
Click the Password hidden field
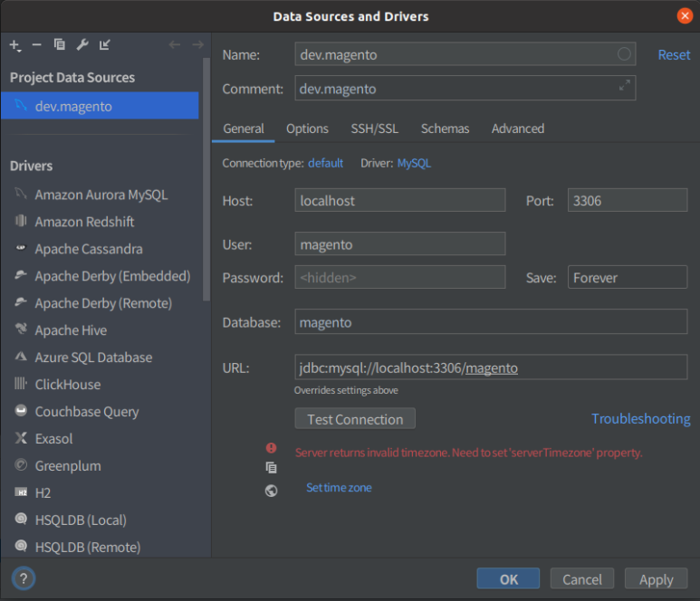click(400, 277)
